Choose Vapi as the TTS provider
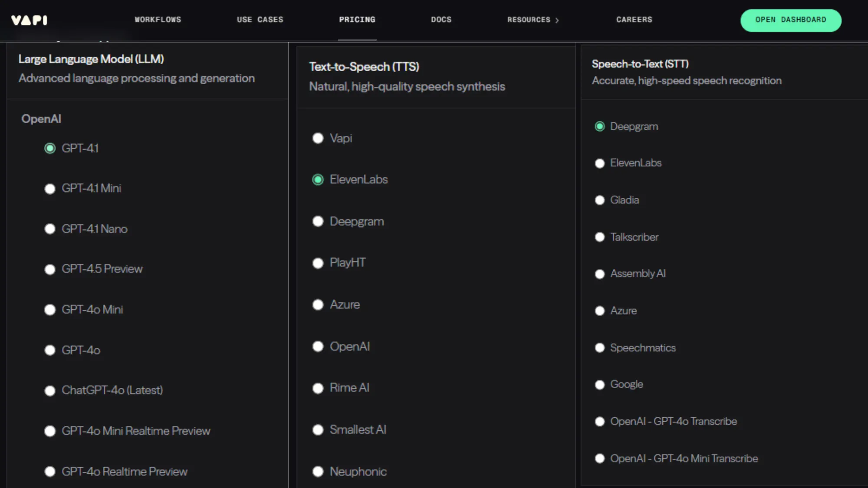Screen dimensions: 868x488 318,138
